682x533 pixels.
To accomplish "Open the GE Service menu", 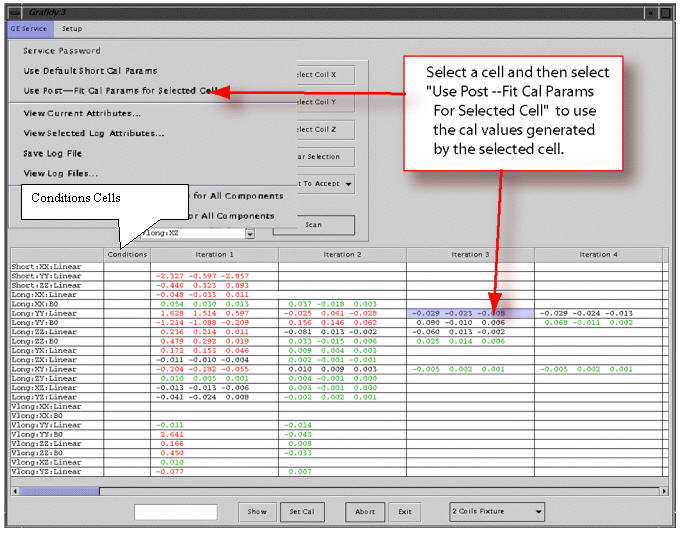I will [x=28, y=29].
